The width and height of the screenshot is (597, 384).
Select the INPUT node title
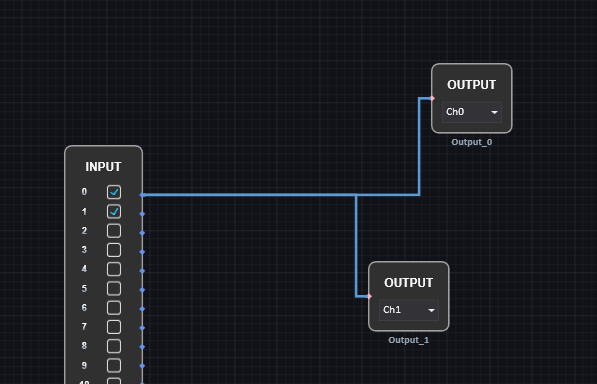coord(103,167)
